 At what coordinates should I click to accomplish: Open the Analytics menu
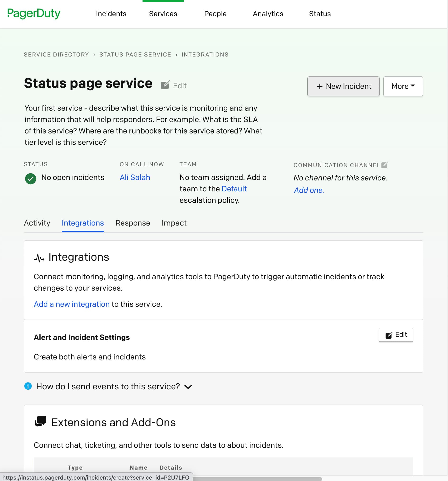point(268,14)
